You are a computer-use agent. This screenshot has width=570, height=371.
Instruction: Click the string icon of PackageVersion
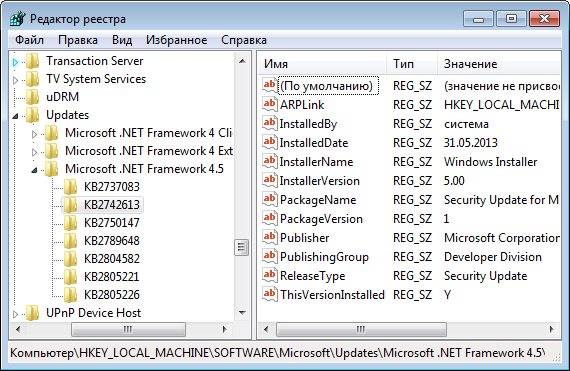[x=269, y=218]
